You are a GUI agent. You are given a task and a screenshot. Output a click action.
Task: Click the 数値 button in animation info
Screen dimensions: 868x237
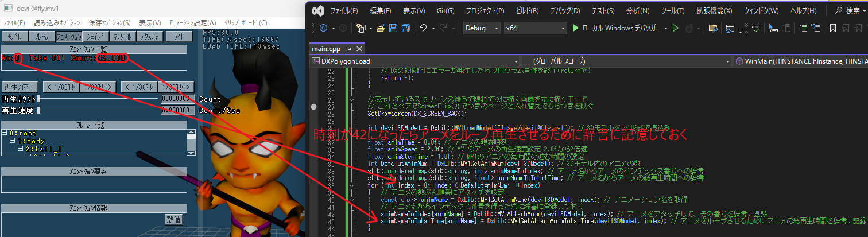173,219
